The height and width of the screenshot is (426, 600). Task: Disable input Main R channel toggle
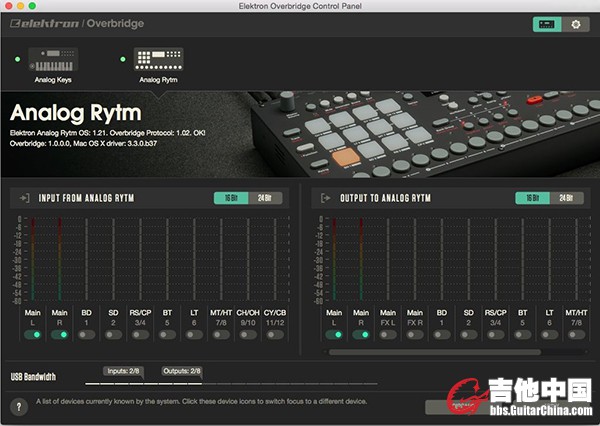(x=60, y=335)
